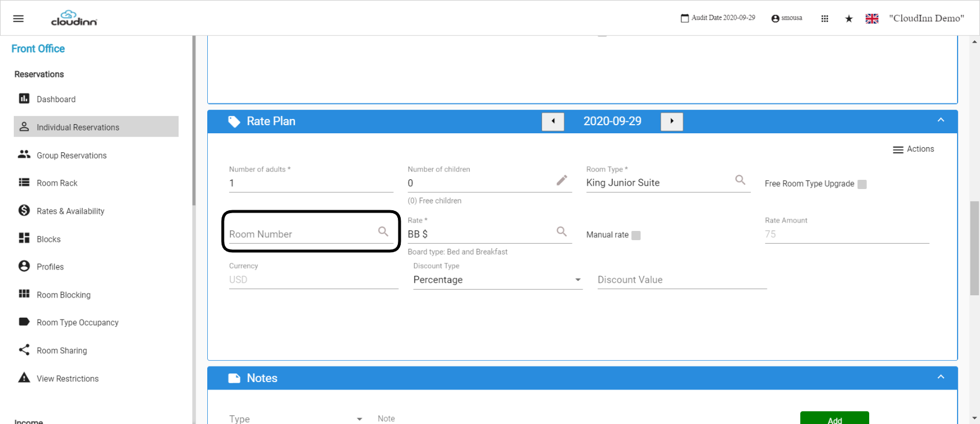Click the sidebar vertical scrollbar
This screenshot has height=424, width=980.
pos(194,121)
